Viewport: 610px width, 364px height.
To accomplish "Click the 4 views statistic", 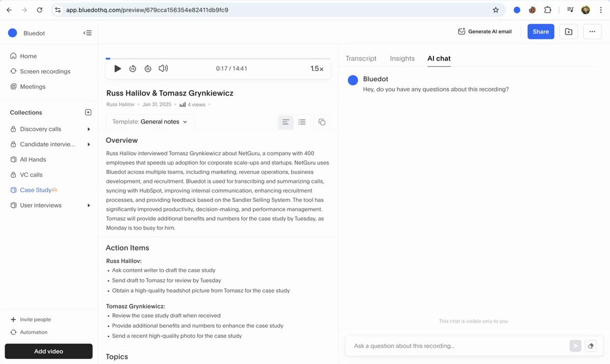I will [193, 105].
